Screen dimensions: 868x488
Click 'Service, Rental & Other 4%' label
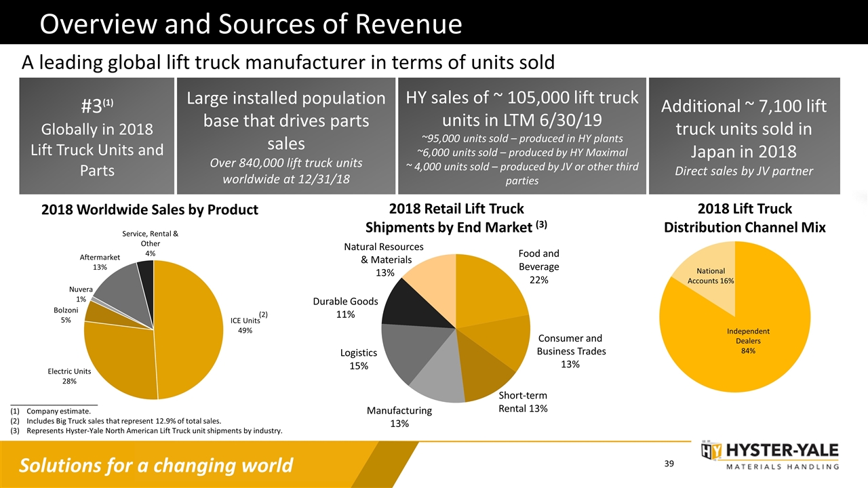coord(150,243)
